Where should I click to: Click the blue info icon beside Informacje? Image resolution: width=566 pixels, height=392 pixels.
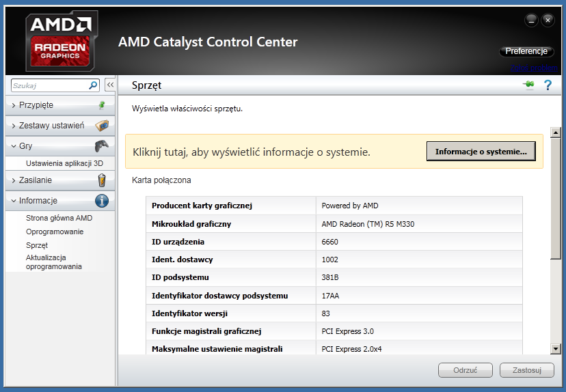coord(101,201)
